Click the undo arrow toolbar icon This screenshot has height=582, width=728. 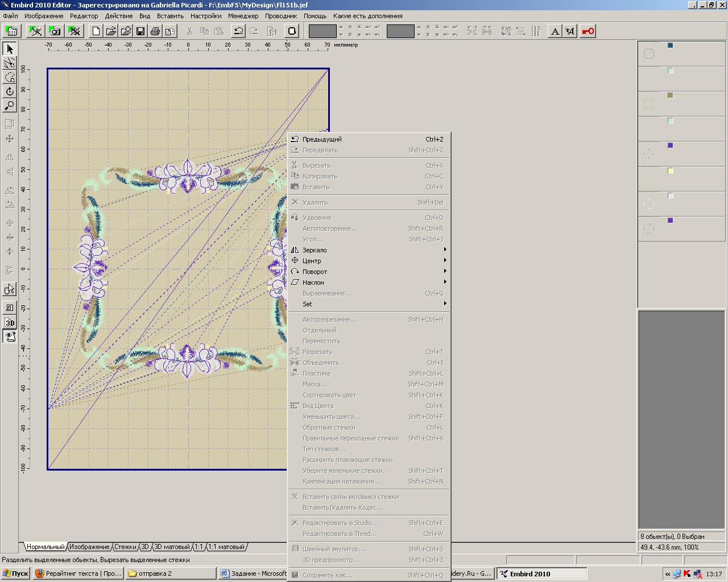coord(239,31)
